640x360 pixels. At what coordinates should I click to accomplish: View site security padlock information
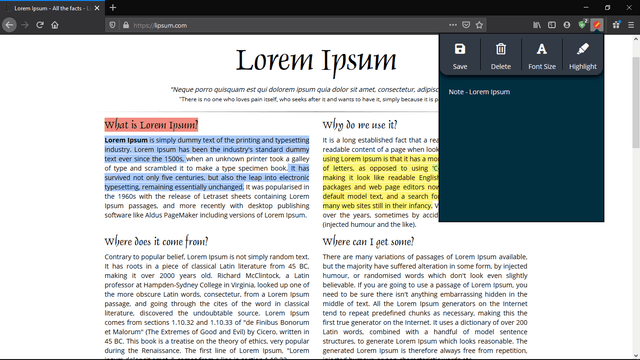126,25
